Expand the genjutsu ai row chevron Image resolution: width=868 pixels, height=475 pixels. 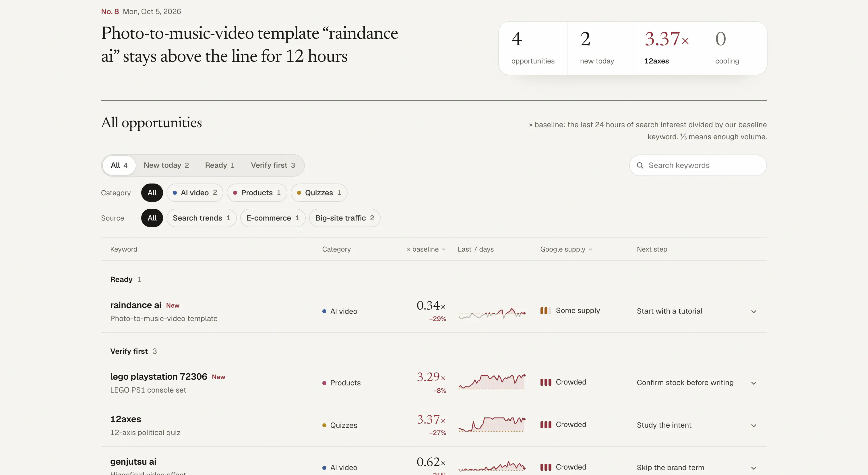[754, 468]
